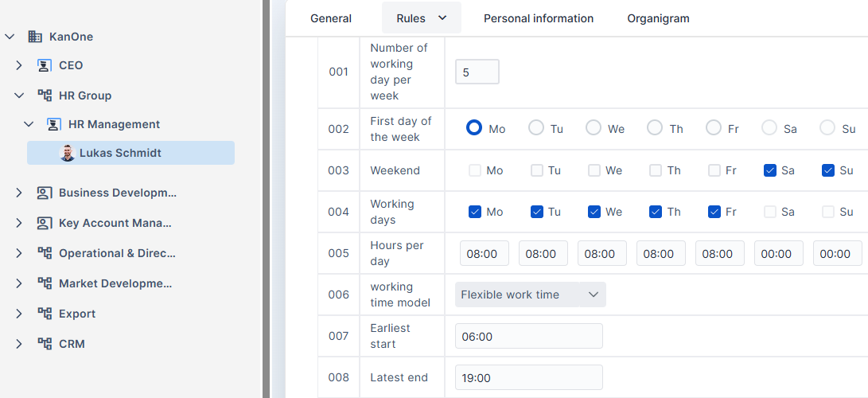
Task: Click the Business Development person icon
Action: click(45, 193)
